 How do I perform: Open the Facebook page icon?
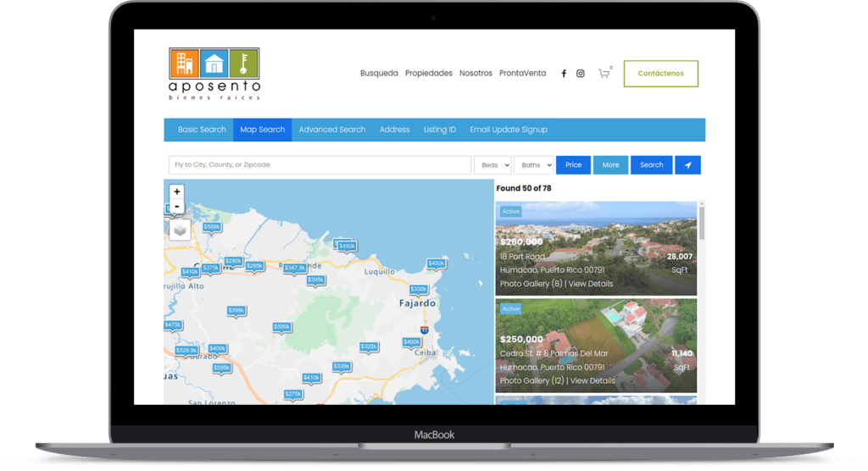[x=564, y=74]
